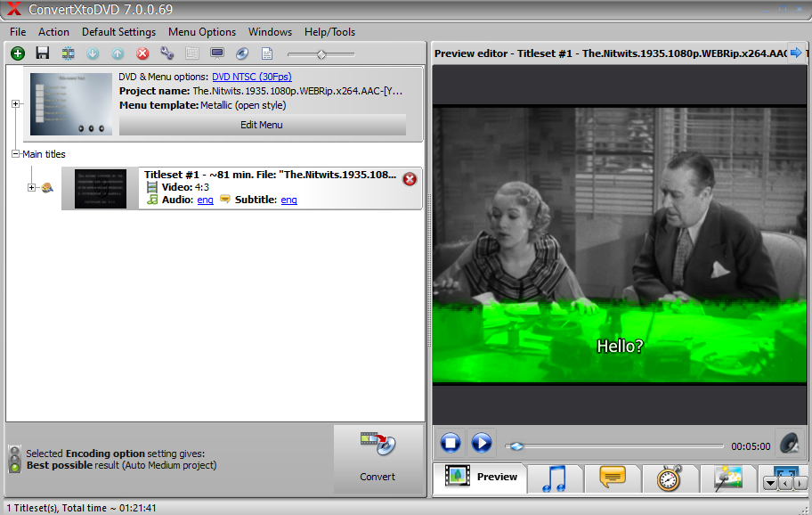Open the tab list dropdown arrow
This screenshot has width=812, height=515.
click(770, 484)
